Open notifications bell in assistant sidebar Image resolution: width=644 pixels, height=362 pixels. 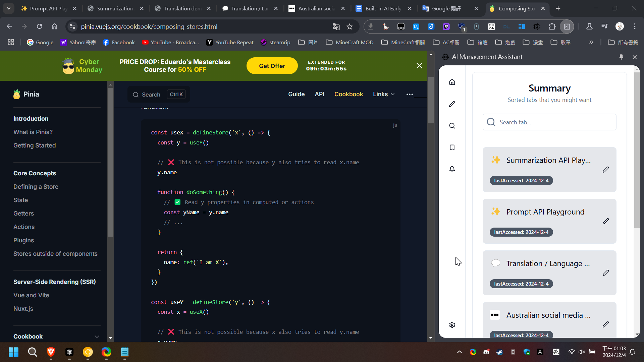click(452, 169)
